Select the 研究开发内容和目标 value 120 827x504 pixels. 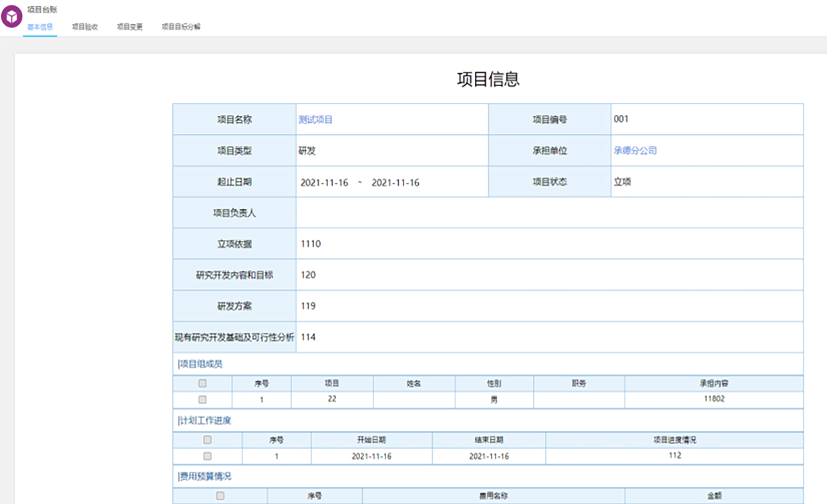(x=308, y=275)
